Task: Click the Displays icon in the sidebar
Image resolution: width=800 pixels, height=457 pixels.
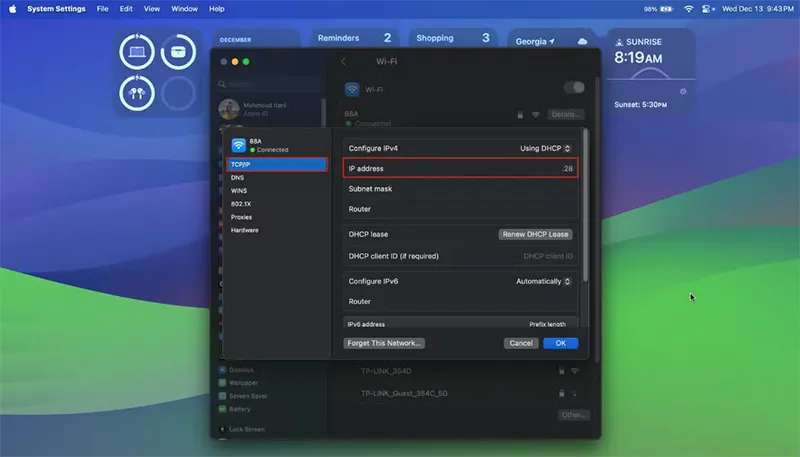Action: click(x=222, y=370)
